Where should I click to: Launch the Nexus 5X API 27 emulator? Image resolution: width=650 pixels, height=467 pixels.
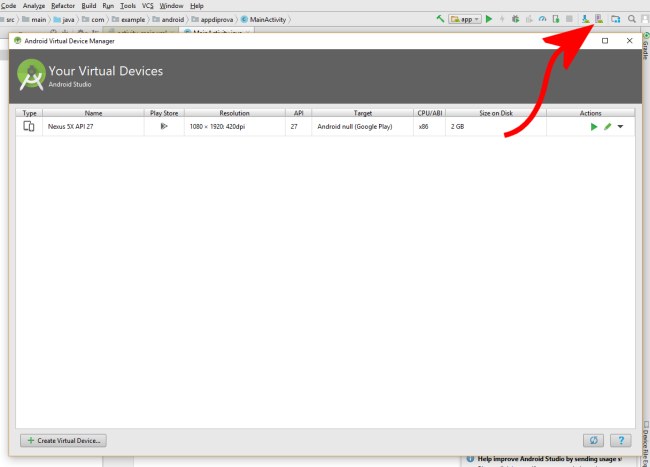(594, 127)
